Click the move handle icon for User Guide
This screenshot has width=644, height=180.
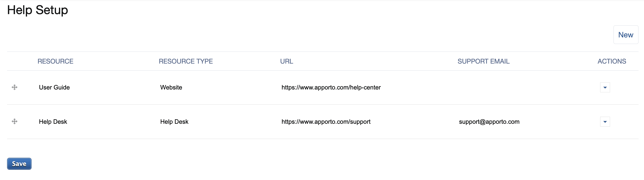pos(15,87)
